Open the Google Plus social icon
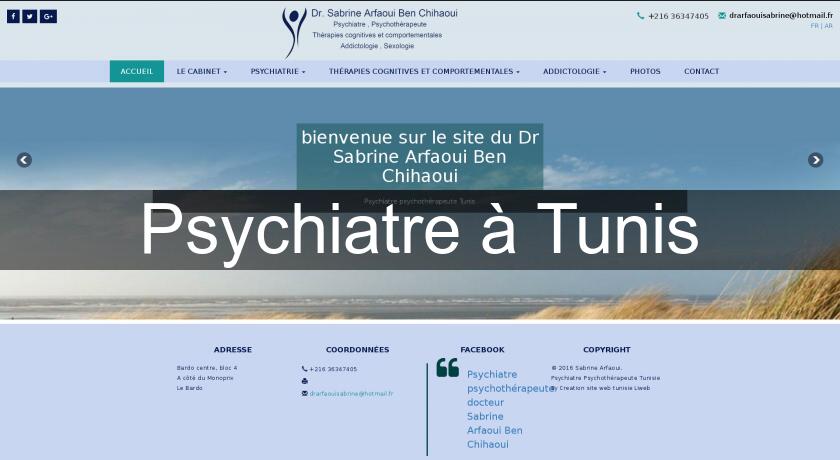This screenshot has height=460, width=840. click(x=48, y=17)
